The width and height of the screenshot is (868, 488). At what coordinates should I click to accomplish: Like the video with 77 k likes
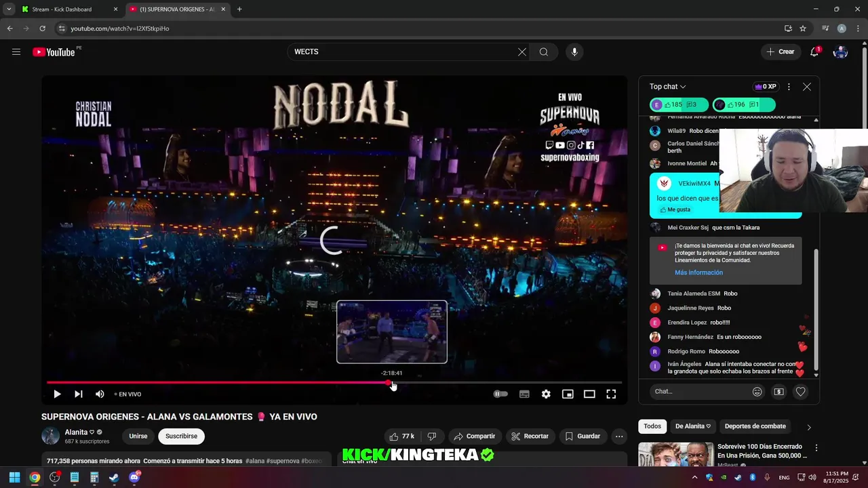pyautogui.click(x=401, y=436)
